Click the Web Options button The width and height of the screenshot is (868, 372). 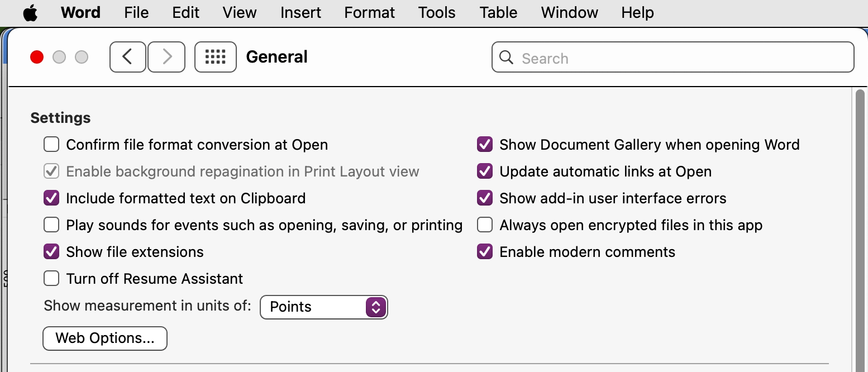[x=105, y=338]
